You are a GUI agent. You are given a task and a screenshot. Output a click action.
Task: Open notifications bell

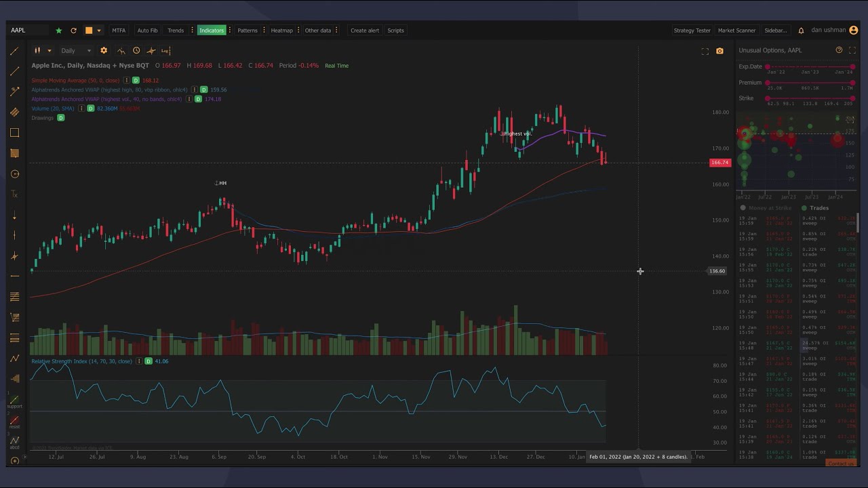pos(801,30)
